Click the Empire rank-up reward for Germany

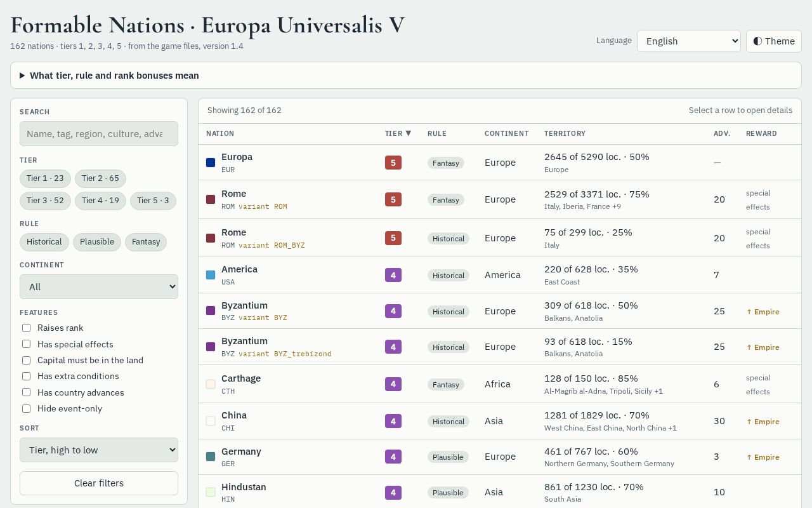point(763,457)
